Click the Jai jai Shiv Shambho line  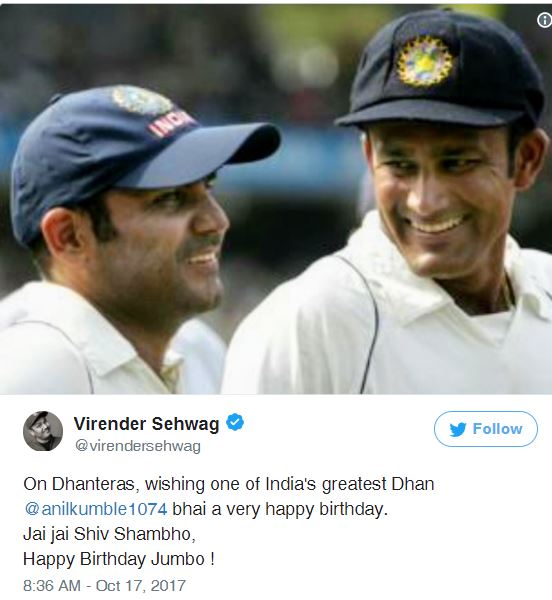(109, 534)
